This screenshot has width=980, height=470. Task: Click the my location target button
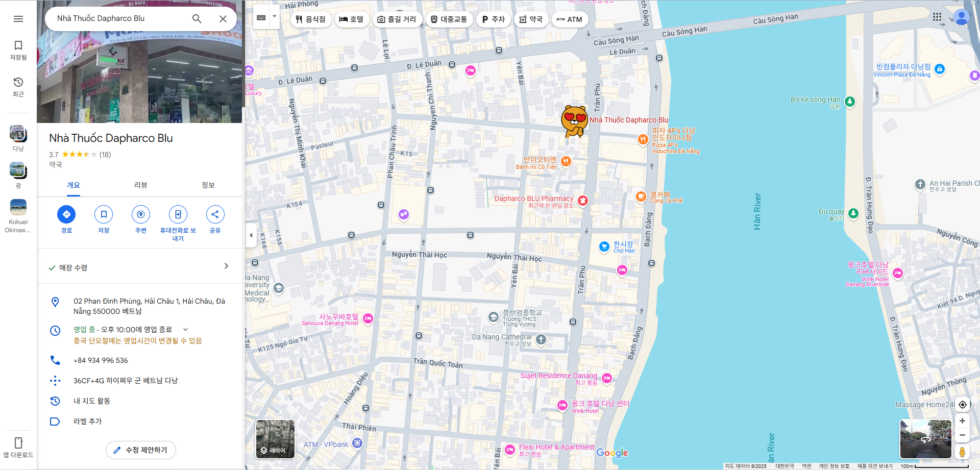pyautogui.click(x=962, y=405)
